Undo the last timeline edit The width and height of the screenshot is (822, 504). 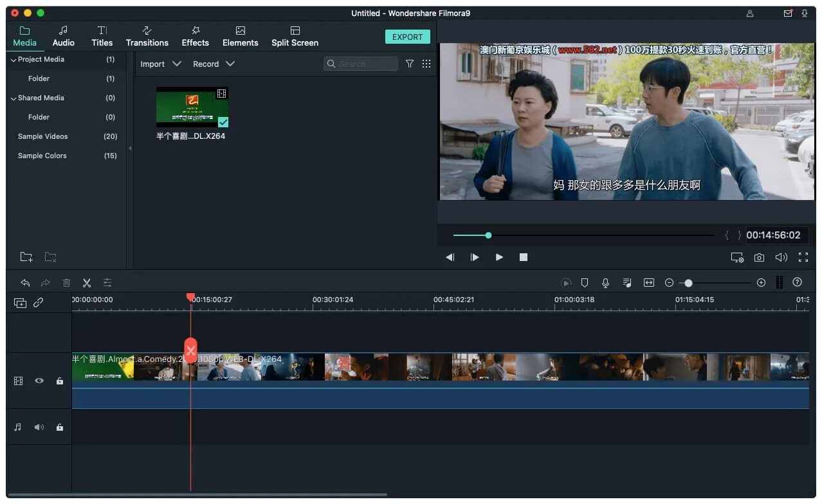tap(25, 282)
